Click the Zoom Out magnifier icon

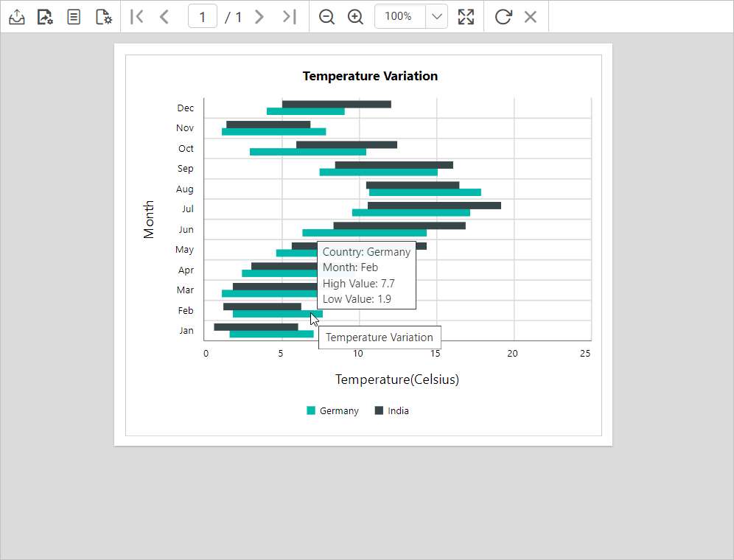tap(326, 16)
